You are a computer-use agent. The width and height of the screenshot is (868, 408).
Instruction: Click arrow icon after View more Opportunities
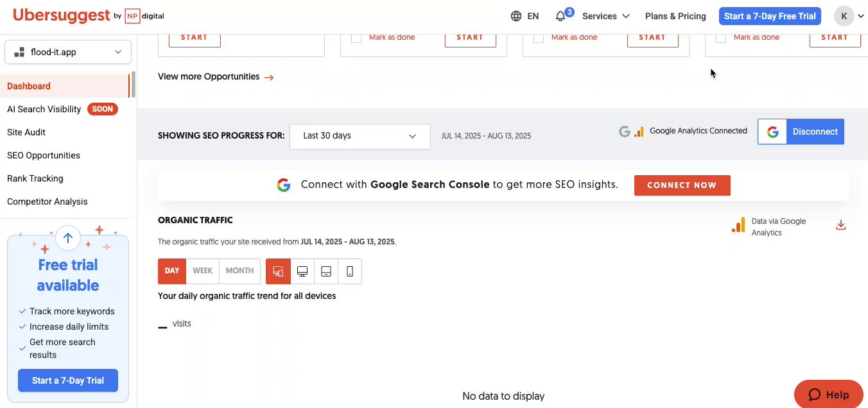coord(269,77)
